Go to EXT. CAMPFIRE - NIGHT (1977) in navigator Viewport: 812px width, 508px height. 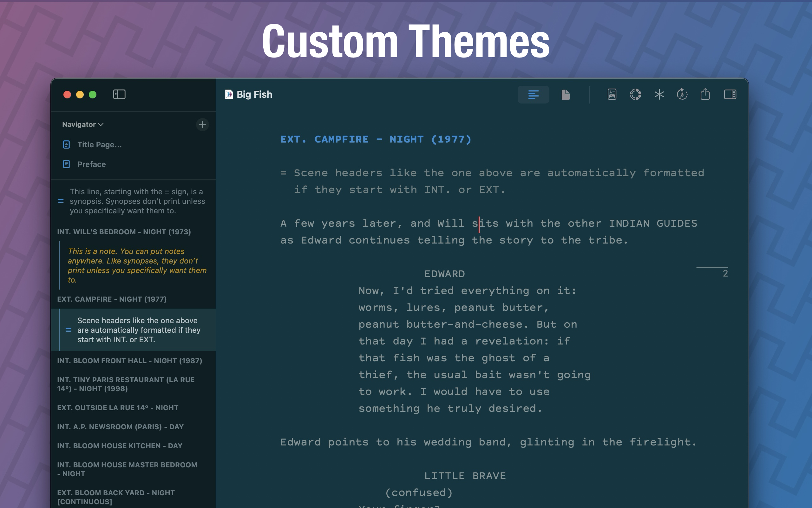click(x=112, y=299)
